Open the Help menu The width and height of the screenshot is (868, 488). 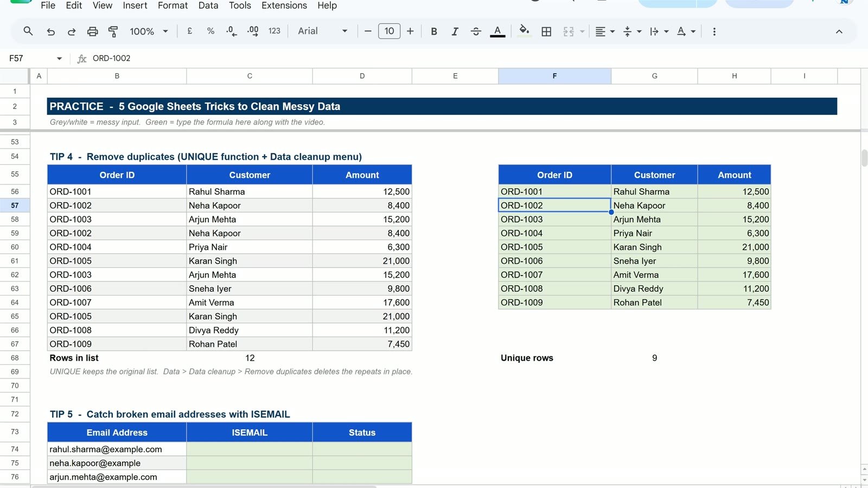pos(327,5)
